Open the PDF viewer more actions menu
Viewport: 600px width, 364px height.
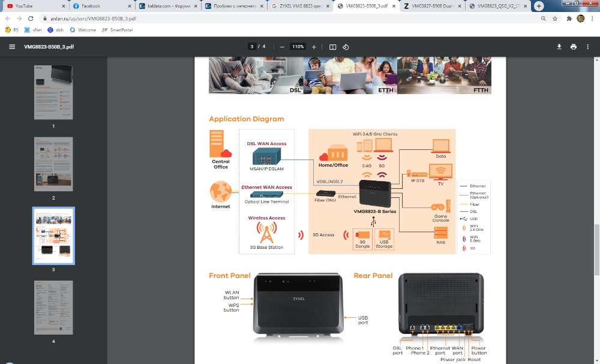coord(588,47)
